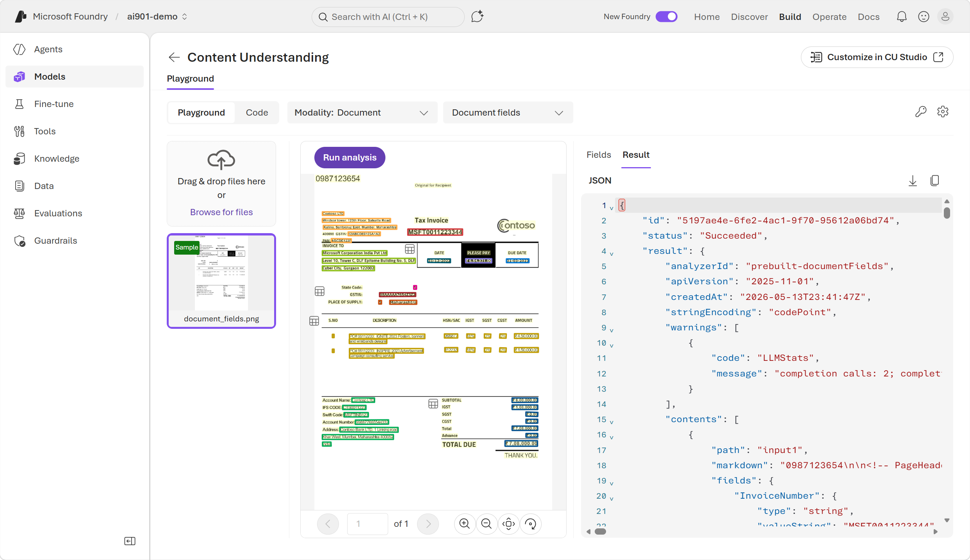
Task: Click the page number input box
Action: [x=367, y=524]
